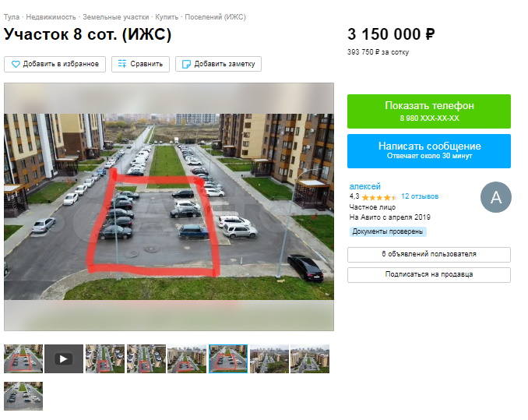Show the seller phone number
This screenshot has height=420, width=528.
[429, 111]
